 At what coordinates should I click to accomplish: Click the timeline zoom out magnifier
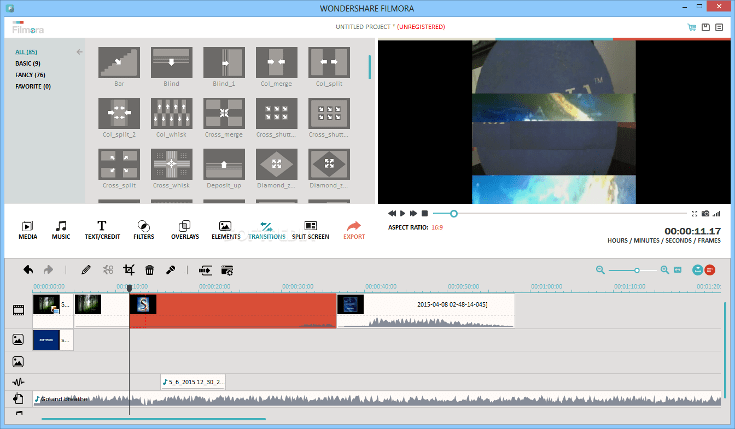(600, 270)
